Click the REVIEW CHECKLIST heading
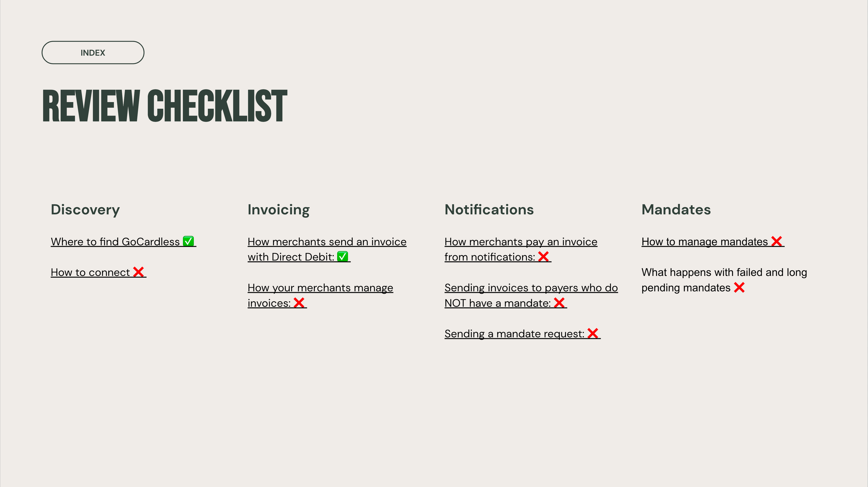The height and width of the screenshot is (487, 868). tap(165, 106)
